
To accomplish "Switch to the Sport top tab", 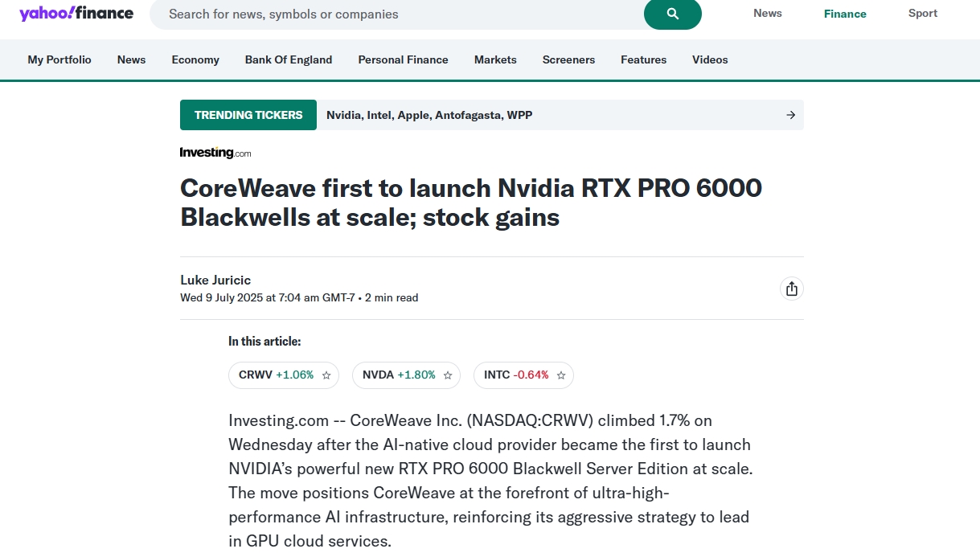I will [x=923, y=13].
